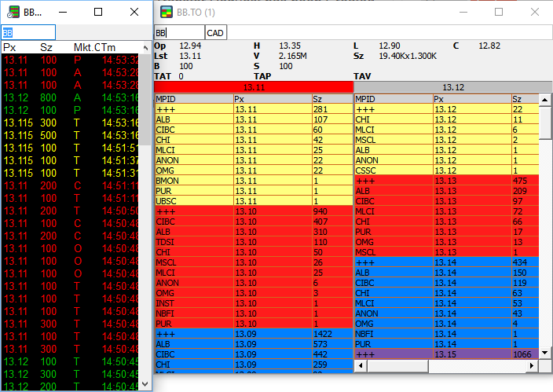Maximize the BB.TO order book window
This screenshot has width=553, height=392.
click(499, 13)
